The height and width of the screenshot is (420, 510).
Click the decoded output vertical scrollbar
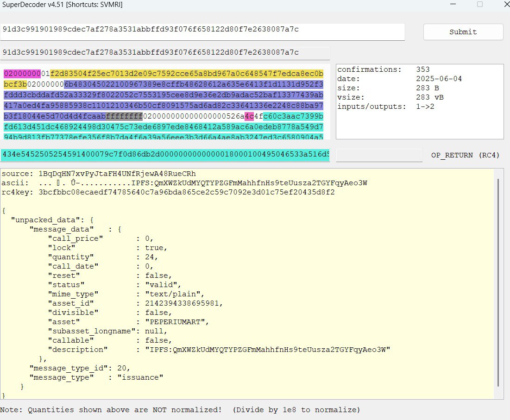click(498, 282)
